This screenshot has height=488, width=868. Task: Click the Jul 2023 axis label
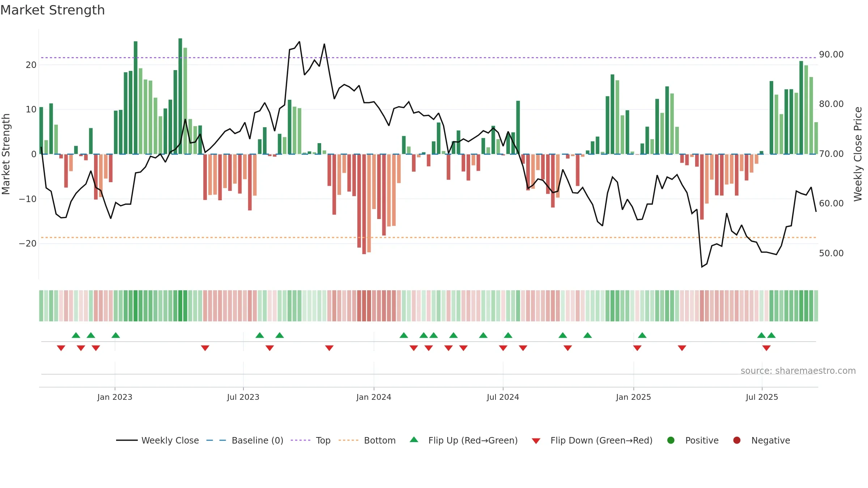coord(243,397)
